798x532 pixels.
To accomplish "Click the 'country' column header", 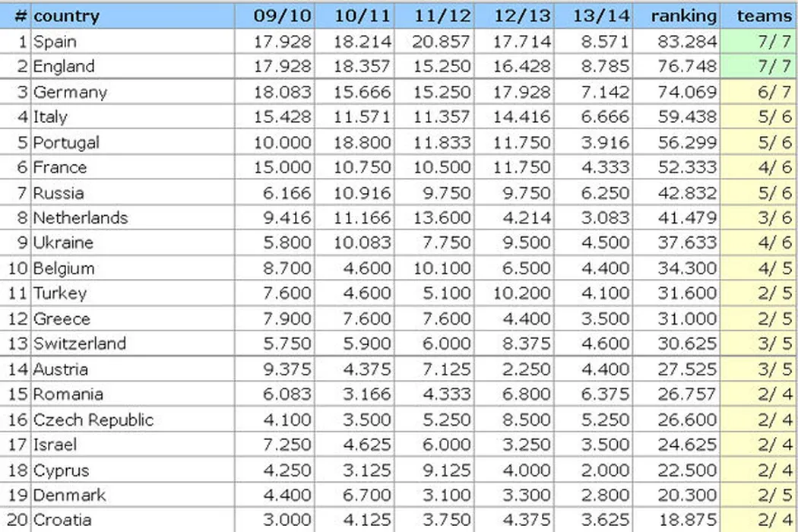I will pyautogui.click(x=67, y=15).
